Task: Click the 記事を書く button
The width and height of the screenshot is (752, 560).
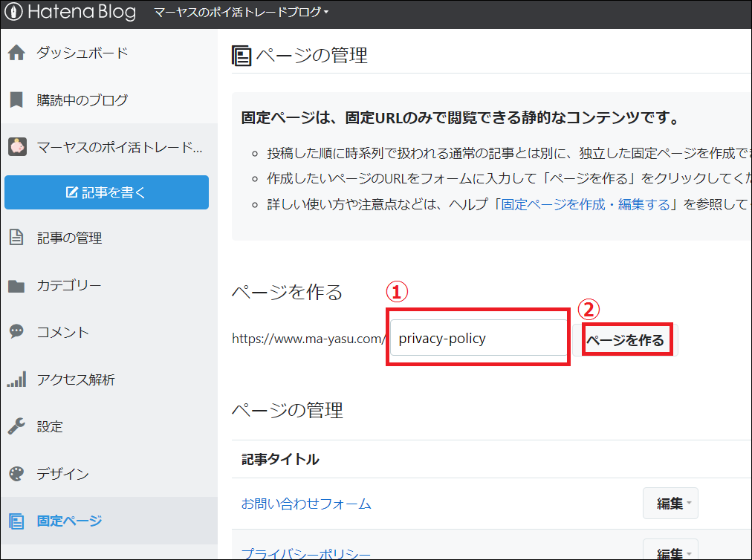Action: 106,192
